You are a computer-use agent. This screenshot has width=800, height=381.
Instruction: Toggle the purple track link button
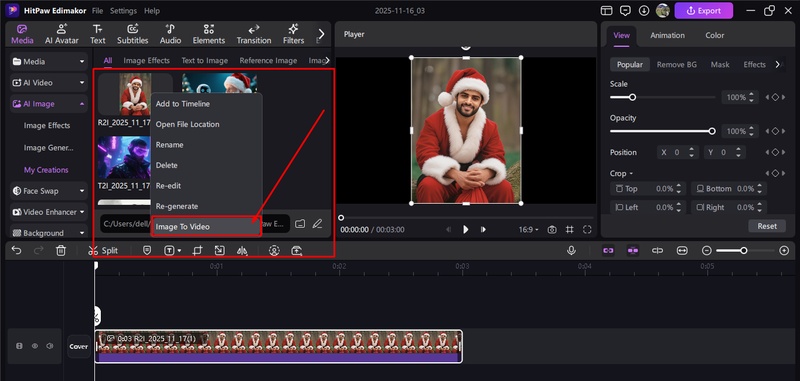608,250
